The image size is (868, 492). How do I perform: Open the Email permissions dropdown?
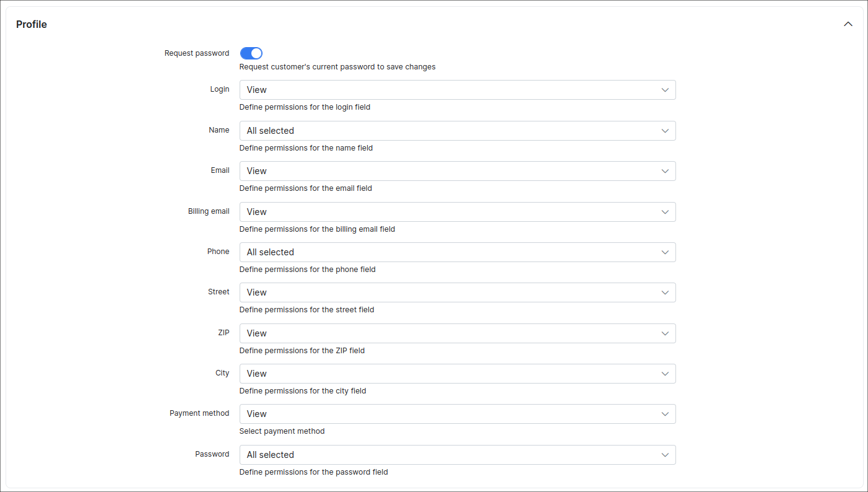pos(457,171)
